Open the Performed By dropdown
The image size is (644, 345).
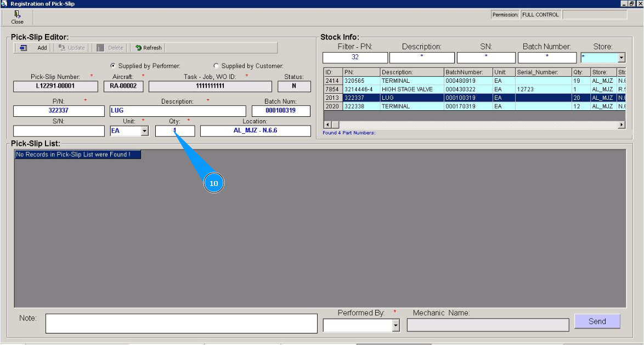click(396, 326)
